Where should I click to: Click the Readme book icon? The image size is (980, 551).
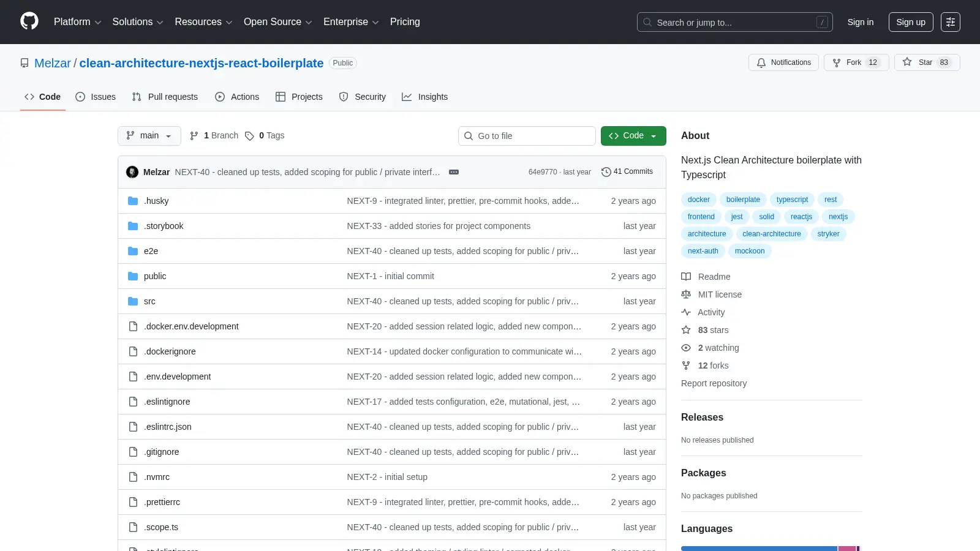(686, 277)
